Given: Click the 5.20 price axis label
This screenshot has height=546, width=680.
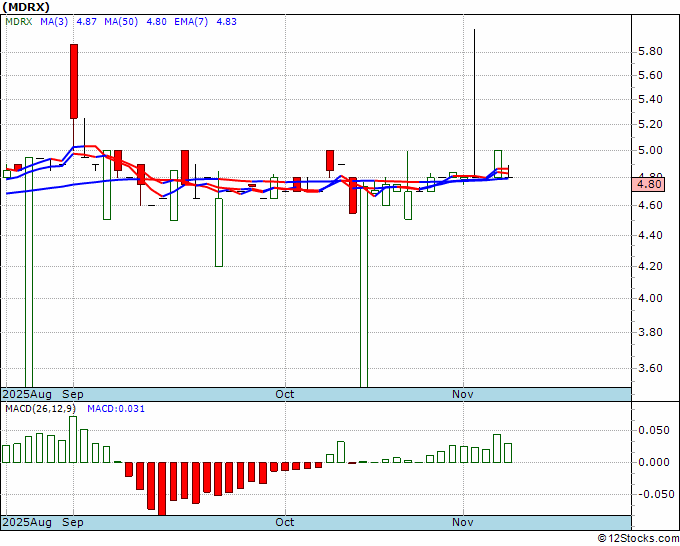Looking at the screenshot, I should click(651, 124).
